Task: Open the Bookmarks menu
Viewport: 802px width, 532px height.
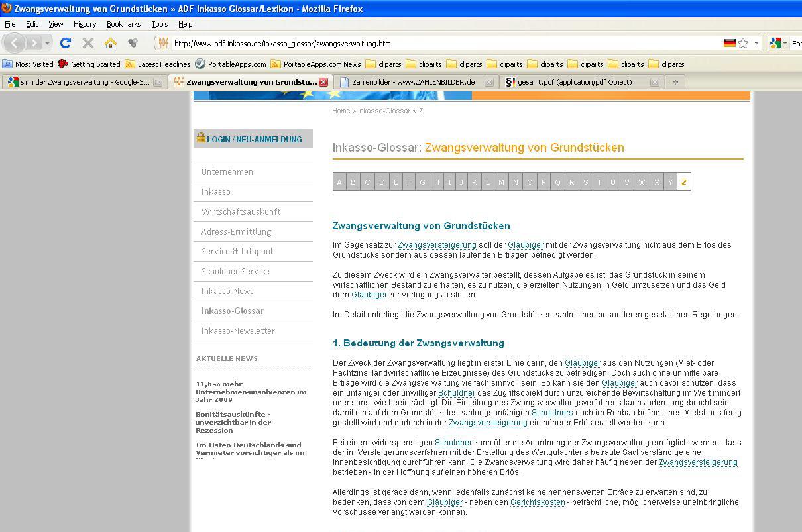Action: click(x=123, y=24)
